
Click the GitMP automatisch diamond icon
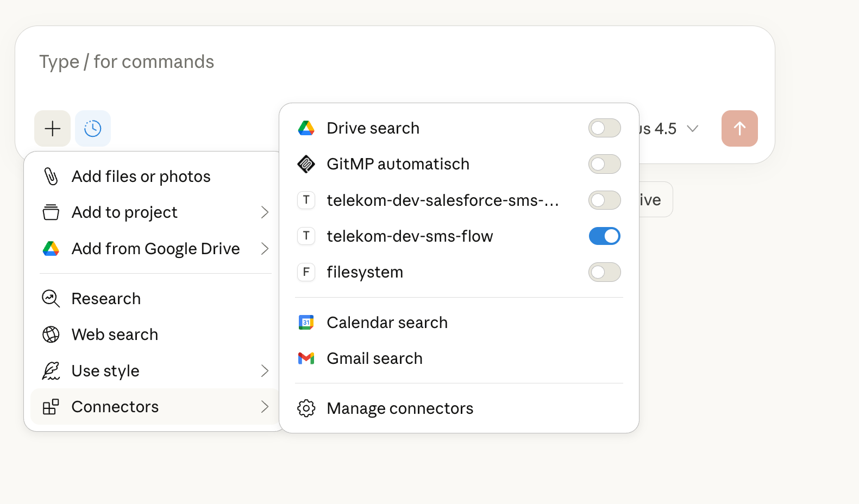(x=306, y=164)
